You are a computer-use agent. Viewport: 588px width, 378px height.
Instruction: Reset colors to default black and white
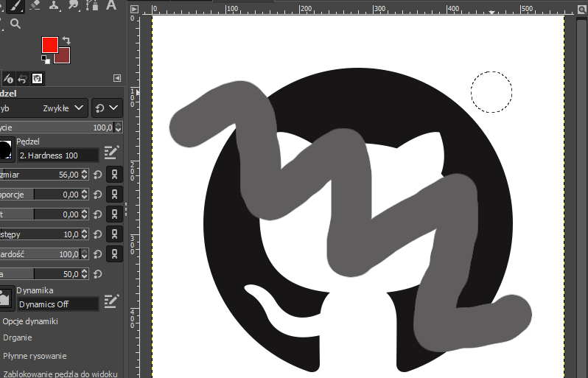point(46,57)
